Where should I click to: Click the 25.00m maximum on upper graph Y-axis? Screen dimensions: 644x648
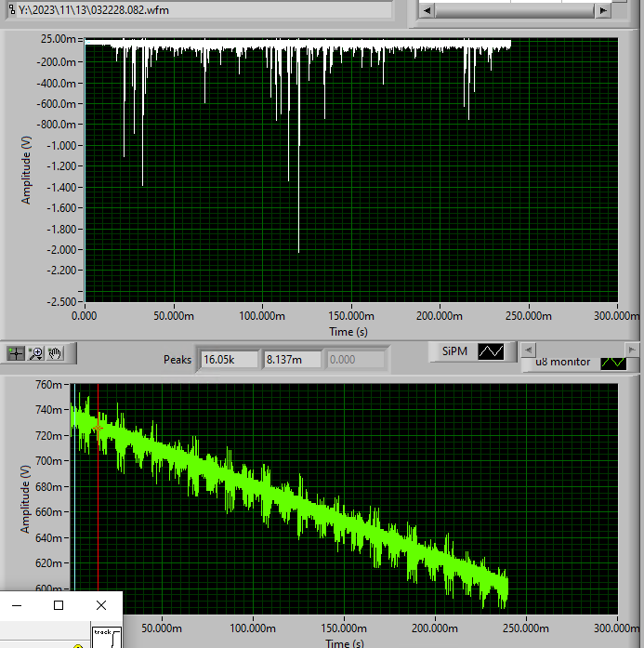[x=59, y=39]
